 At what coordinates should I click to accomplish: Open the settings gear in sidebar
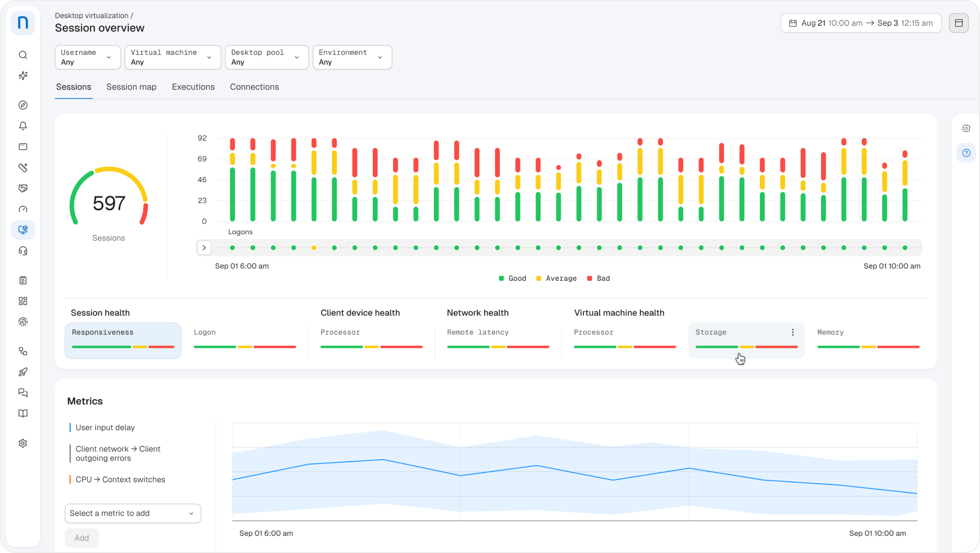pyautogui.click(x=23, y=443)
